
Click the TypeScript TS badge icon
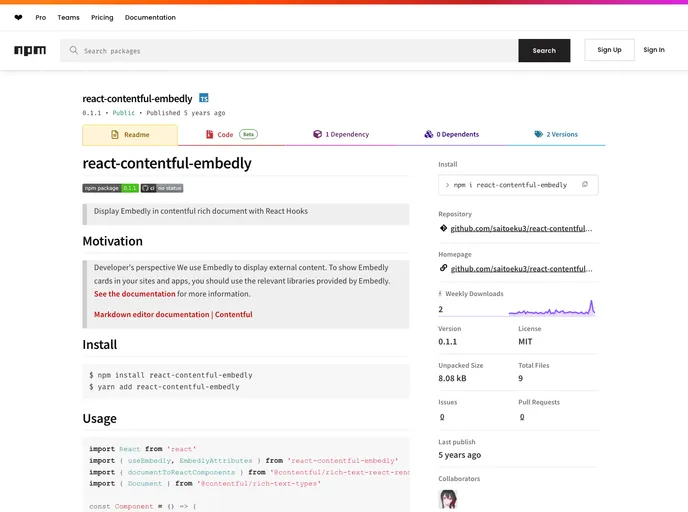[x=204, y=98]
